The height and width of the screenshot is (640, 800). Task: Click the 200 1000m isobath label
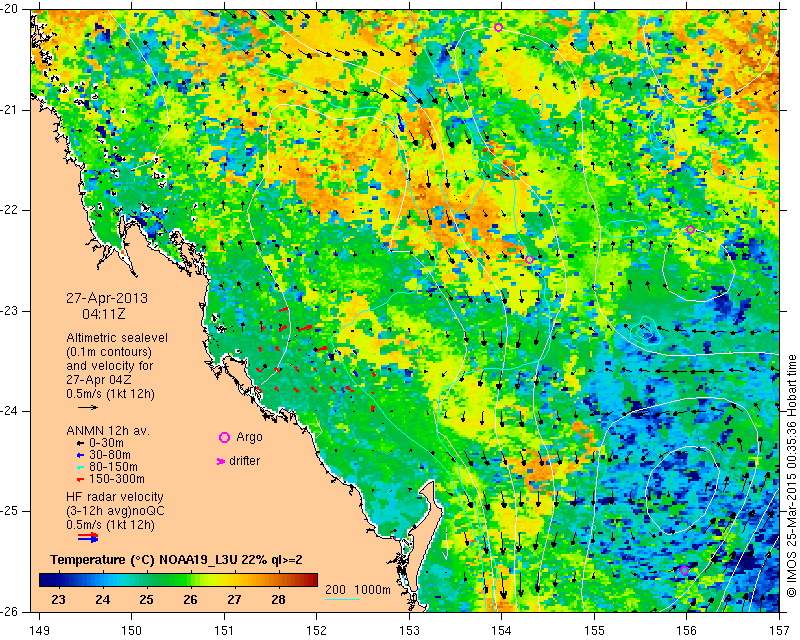click(358, 589)
